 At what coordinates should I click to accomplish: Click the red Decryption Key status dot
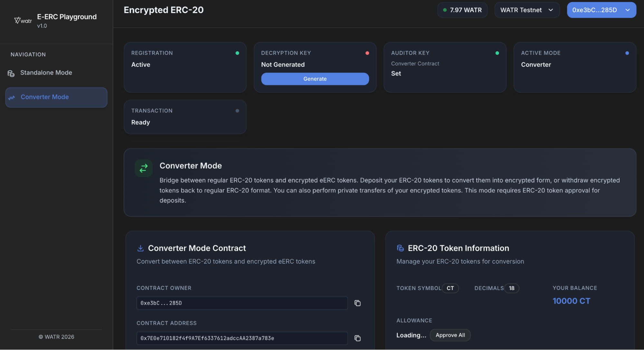[367, 53]
